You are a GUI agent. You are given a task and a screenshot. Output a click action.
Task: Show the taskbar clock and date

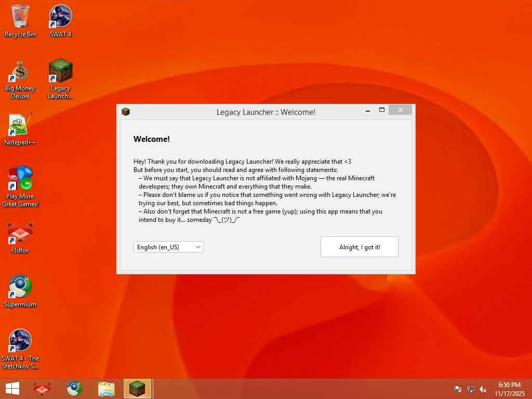(509, 389)
